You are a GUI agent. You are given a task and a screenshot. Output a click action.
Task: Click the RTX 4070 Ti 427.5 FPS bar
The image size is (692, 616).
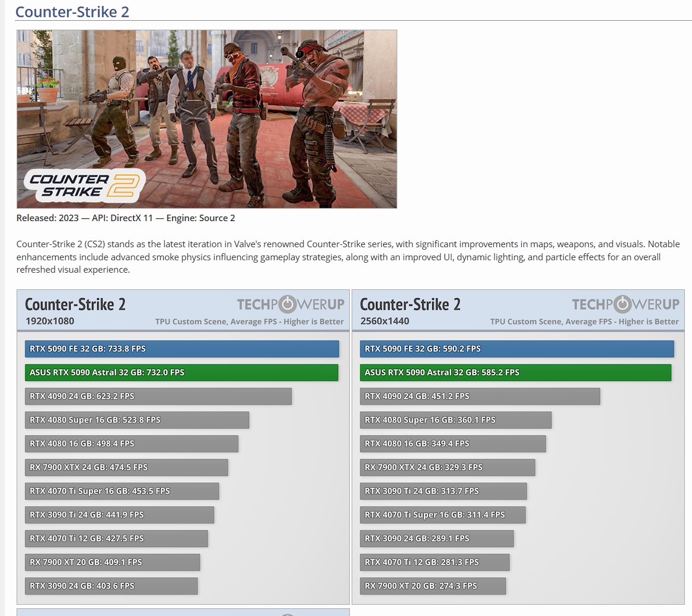[x=116, y=539]
